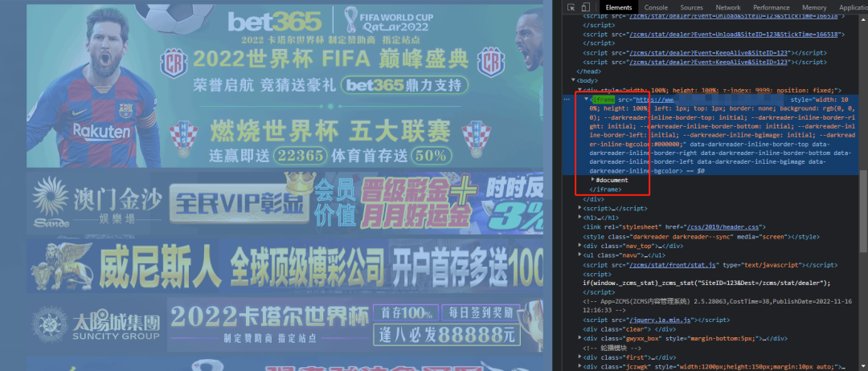868x371 pixels.
Task: Open the Memory tab
Action: tap(814, 7)
